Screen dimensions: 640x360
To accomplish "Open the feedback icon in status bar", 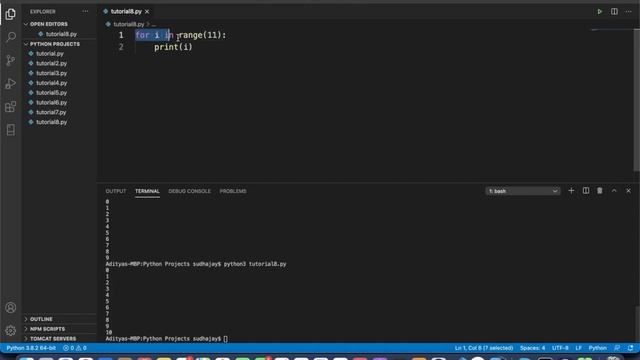I will (617, 348).
